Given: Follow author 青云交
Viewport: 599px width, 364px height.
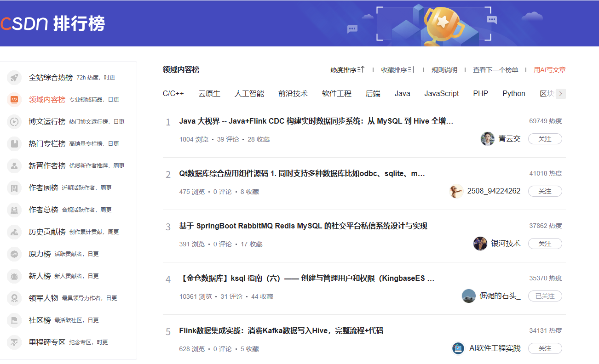Looking at the screenshot, I should point(545,139).
